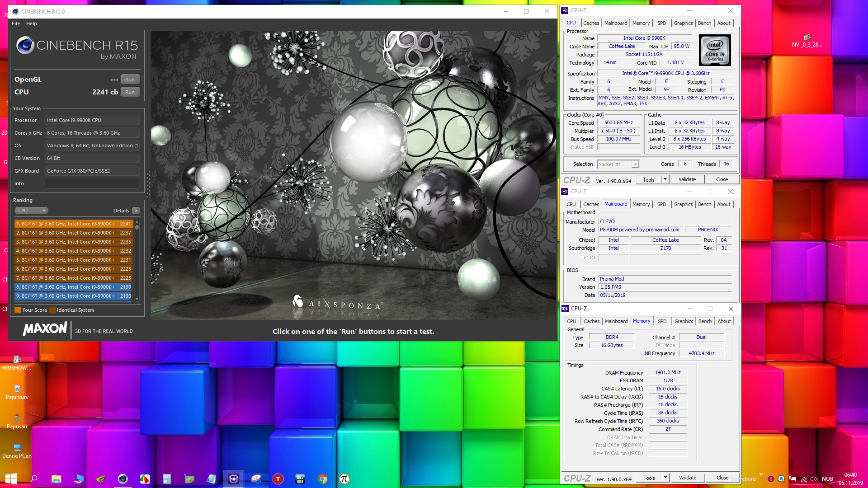Open WUSHOW desktop shortcut icon
868x488 pixels.
[17, 362]
